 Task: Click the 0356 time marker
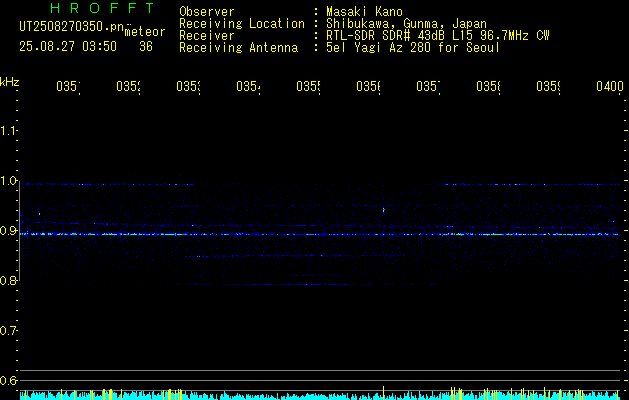pyautogui.click(x=368, y=86)
